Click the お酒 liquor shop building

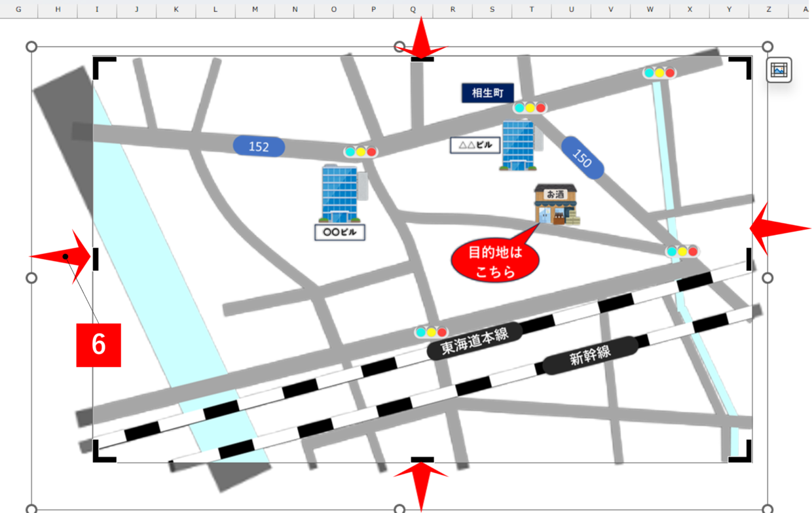555,205
